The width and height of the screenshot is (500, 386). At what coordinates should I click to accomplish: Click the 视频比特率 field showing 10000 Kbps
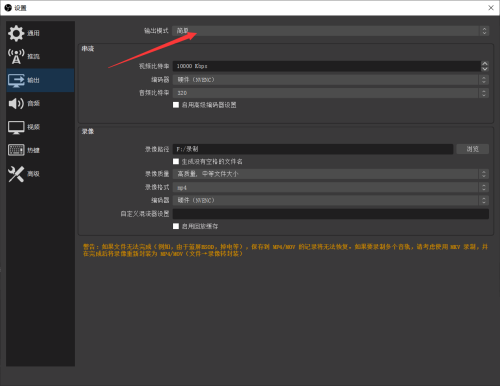click(x=327, y=66)
